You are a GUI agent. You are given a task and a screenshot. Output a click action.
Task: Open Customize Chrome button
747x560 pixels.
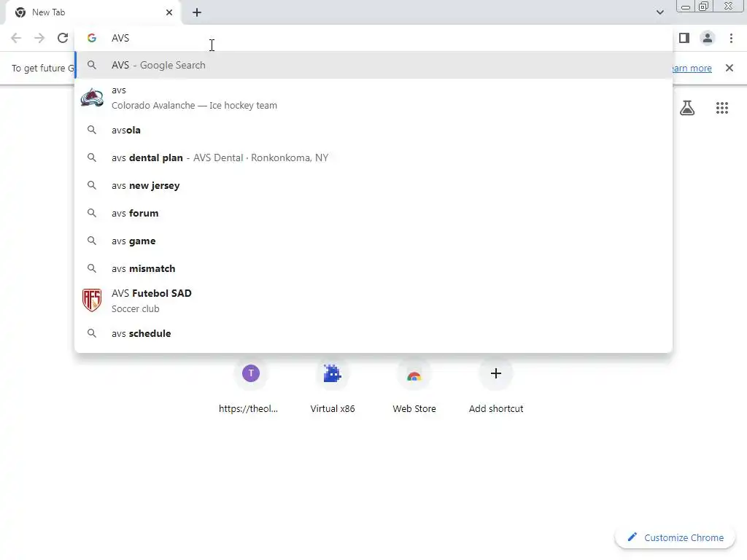coord(675,537)
